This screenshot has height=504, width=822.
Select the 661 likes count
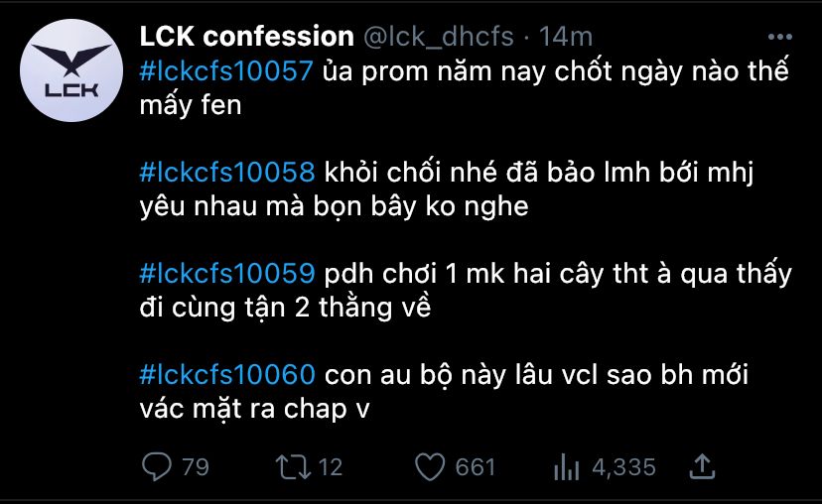coord(475,467)
